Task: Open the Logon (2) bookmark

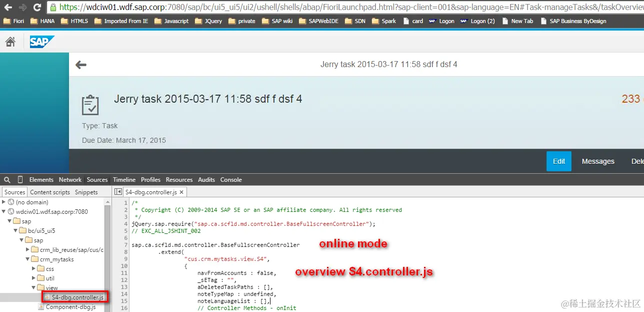Action: [x=477, y=21]
